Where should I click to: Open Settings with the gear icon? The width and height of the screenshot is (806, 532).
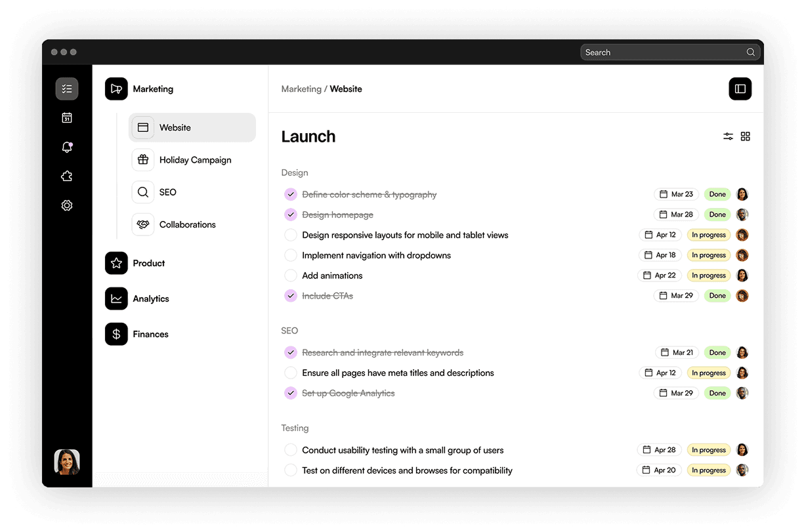click(66, 205)
